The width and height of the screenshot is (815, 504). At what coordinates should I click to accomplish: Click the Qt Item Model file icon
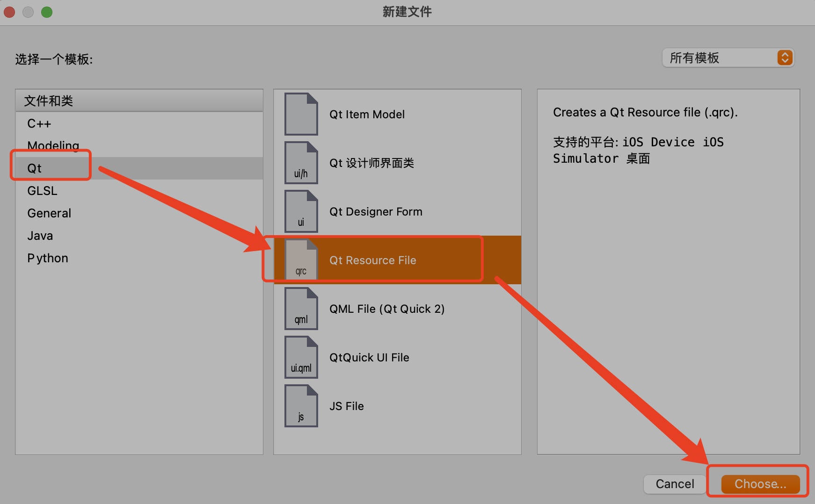tap(301, 114)
